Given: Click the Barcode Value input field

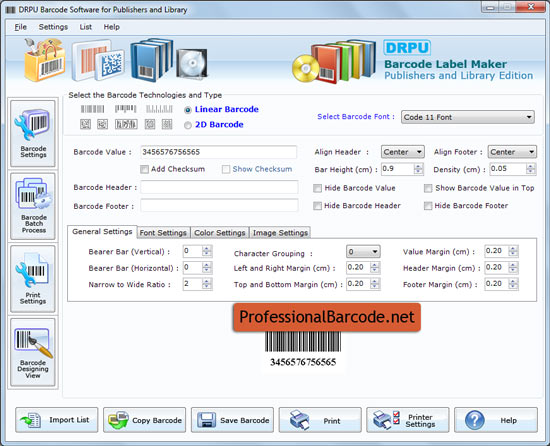Looking at the screenshot, I should click(219, 152).
